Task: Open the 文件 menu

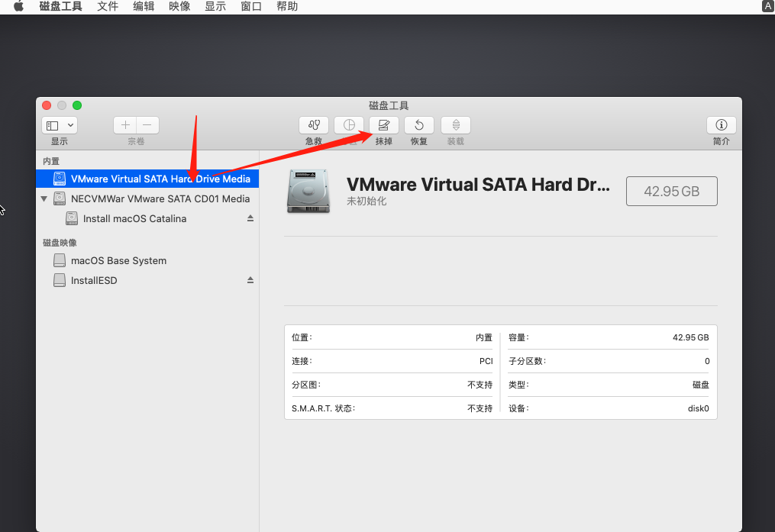Action: point(108,6)
